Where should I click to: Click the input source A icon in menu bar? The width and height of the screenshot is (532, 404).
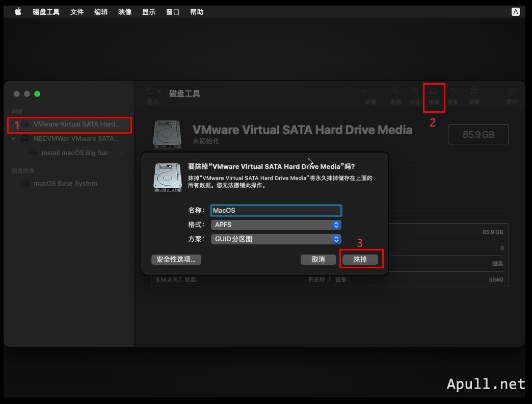[515, 12]
